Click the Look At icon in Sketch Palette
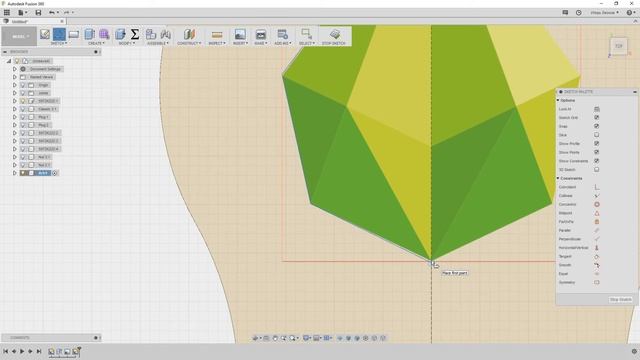Screen dimensions: 640x360 click(x=596, y=109)
